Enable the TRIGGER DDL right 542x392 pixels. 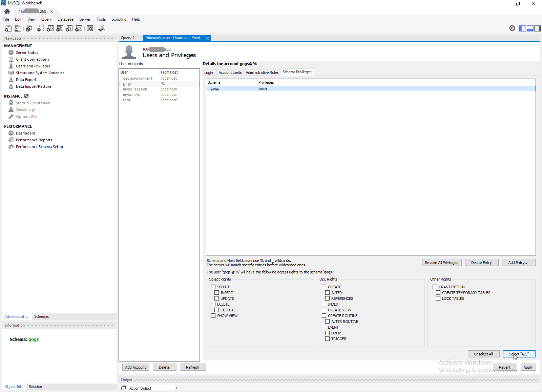328,339
